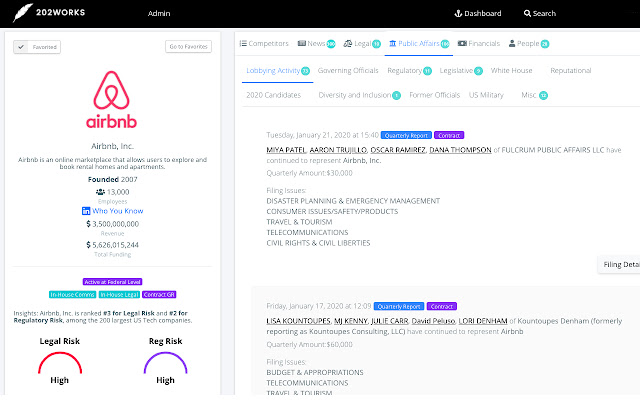
Task: Select the Former Officials sub-tab
Action: click(x=434, y=95)
